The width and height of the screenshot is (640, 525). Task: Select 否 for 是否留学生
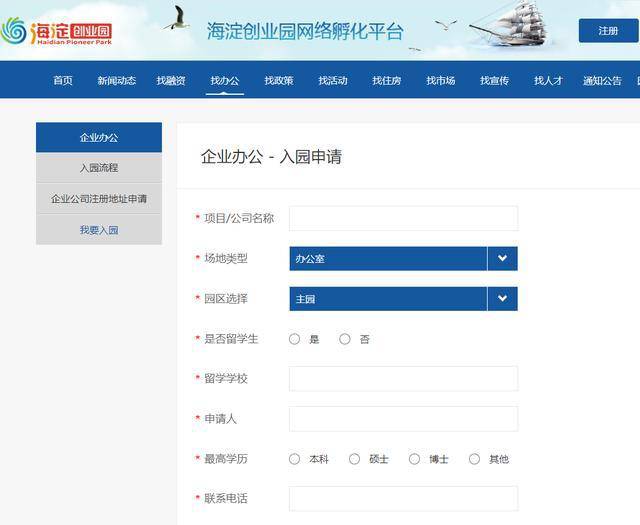pos(345,339)
